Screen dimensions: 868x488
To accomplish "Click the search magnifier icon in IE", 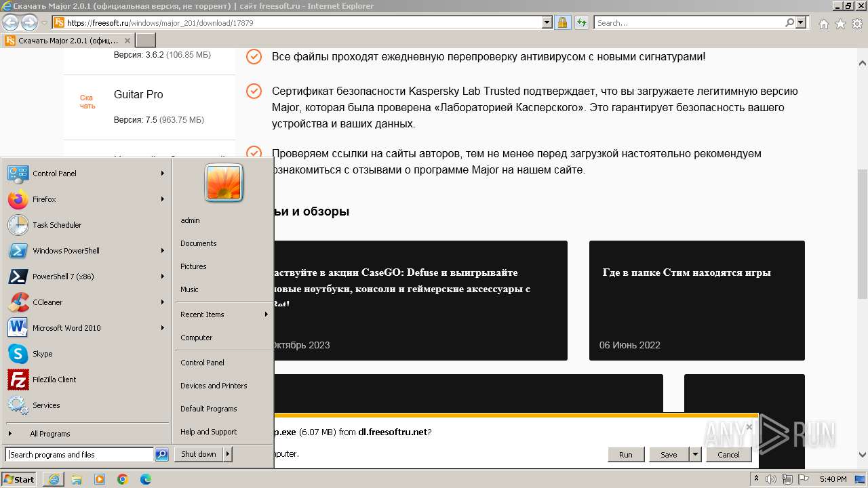I will pos(789,22).
